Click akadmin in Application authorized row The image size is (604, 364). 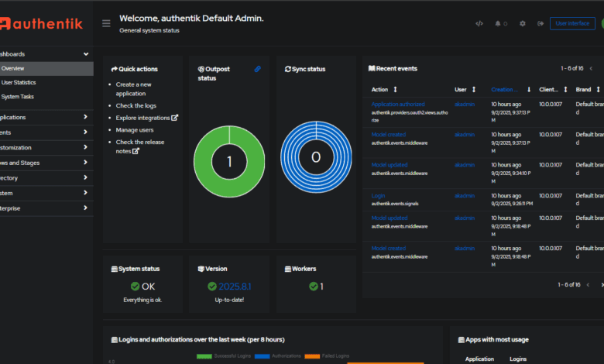point(464,104)
